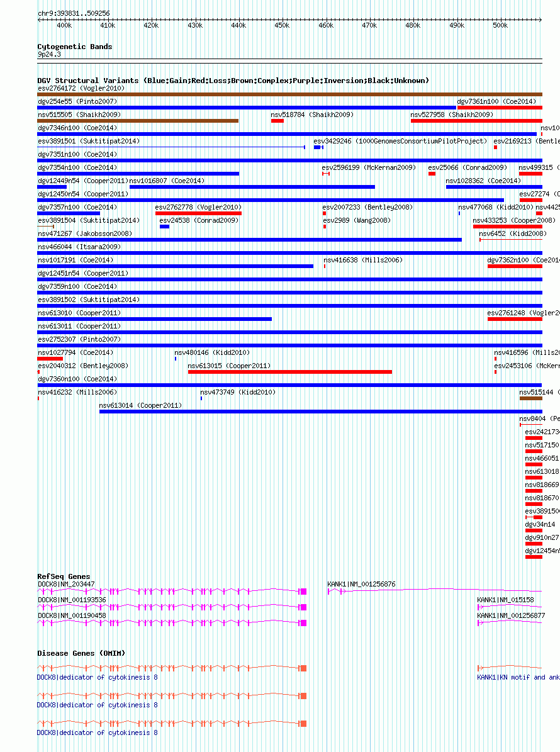Click esv2040312 (Bentley2008) variant label
Image resolution: width=560 pixels, height=752 pixels.
(x=83, y=366)
